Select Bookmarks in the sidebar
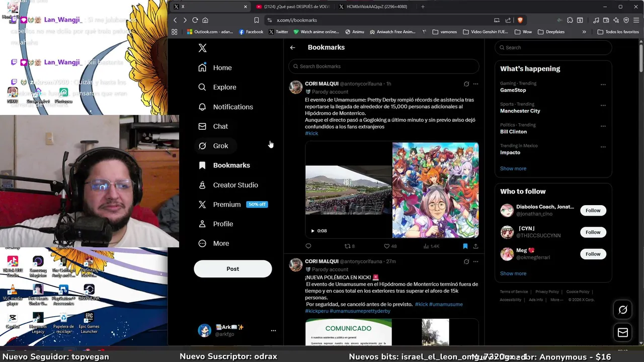Screen dimensions: 644x362 coord(224,165)
